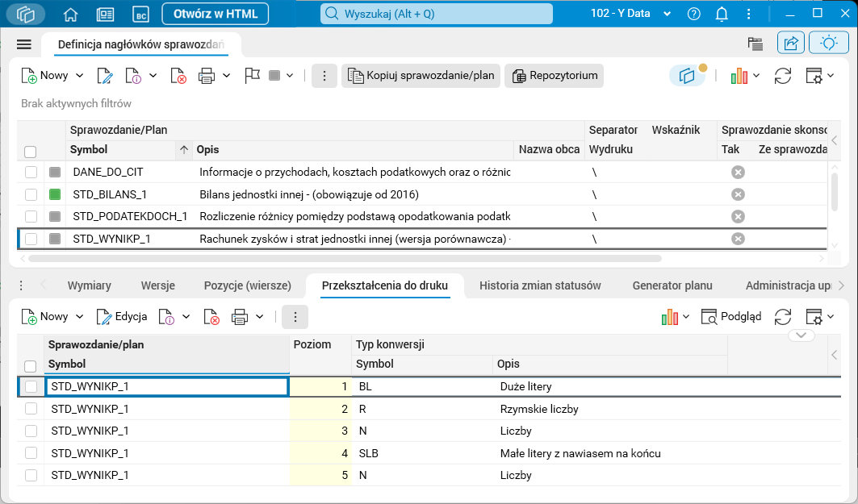Screen dimensions: 858x504
Task: Click upper table horizontal scrollbar
Action: [x=345, y=258]
